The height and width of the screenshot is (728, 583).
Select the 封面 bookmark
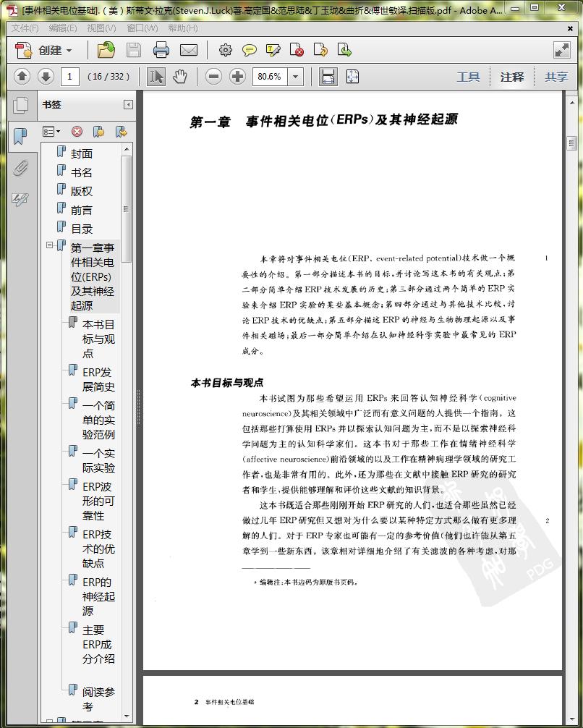tap(82, 153)
